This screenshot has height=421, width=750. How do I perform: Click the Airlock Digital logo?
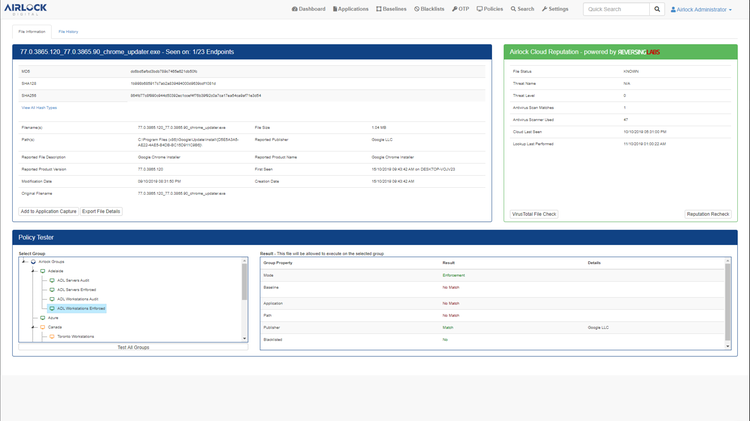[26, 9]
